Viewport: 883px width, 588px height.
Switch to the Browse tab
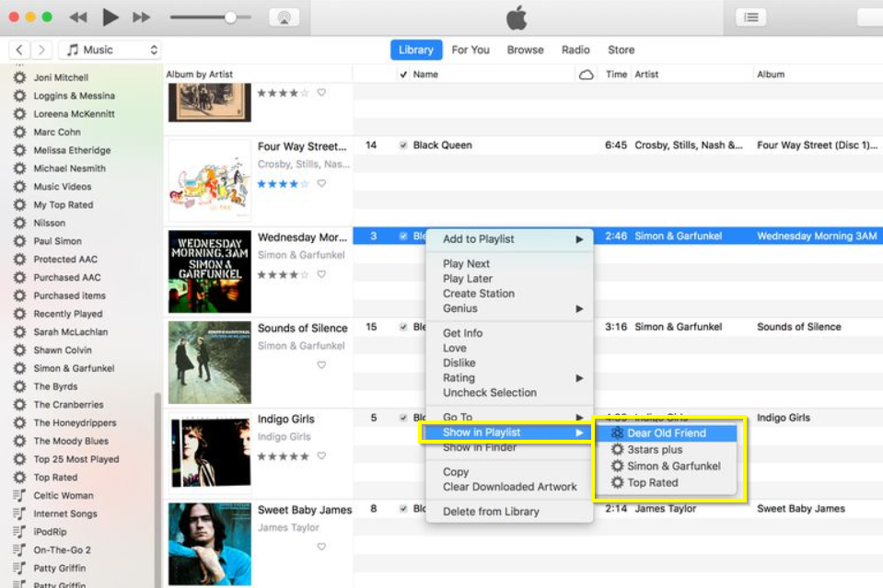pos(525,50)
